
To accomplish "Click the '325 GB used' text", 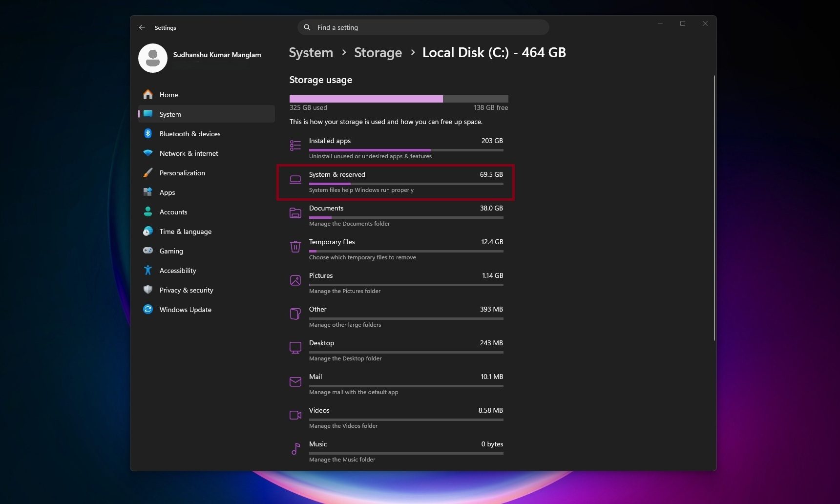I will (308, 107).
